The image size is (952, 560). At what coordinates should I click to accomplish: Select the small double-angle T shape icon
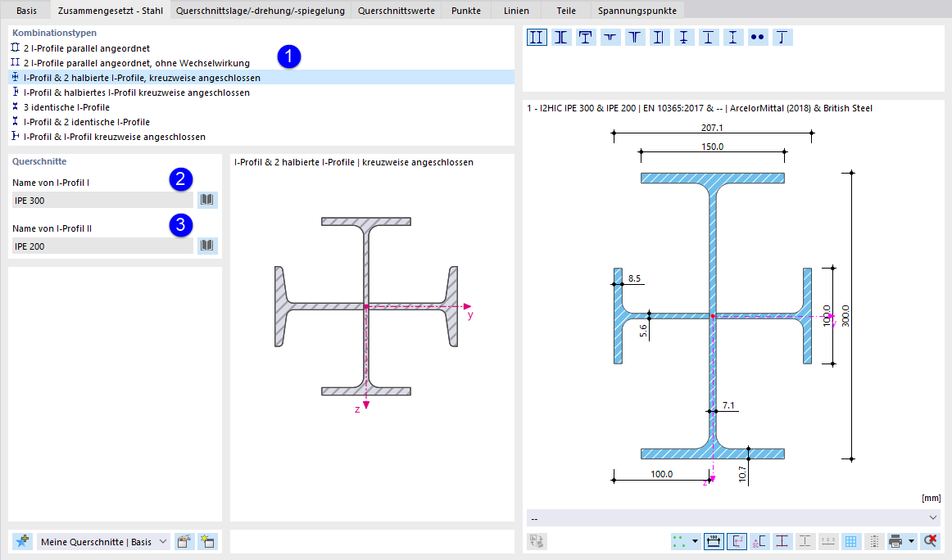610,38
